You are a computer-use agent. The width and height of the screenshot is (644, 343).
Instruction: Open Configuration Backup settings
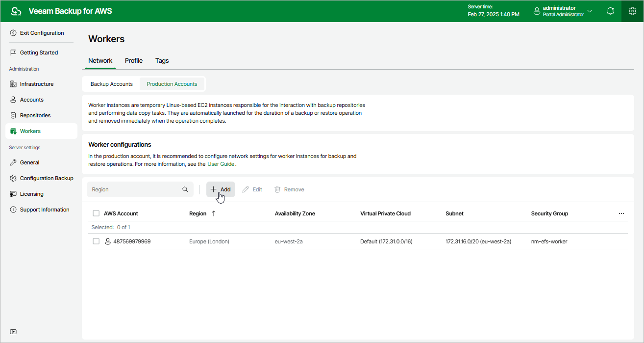(x=46, y=178)
